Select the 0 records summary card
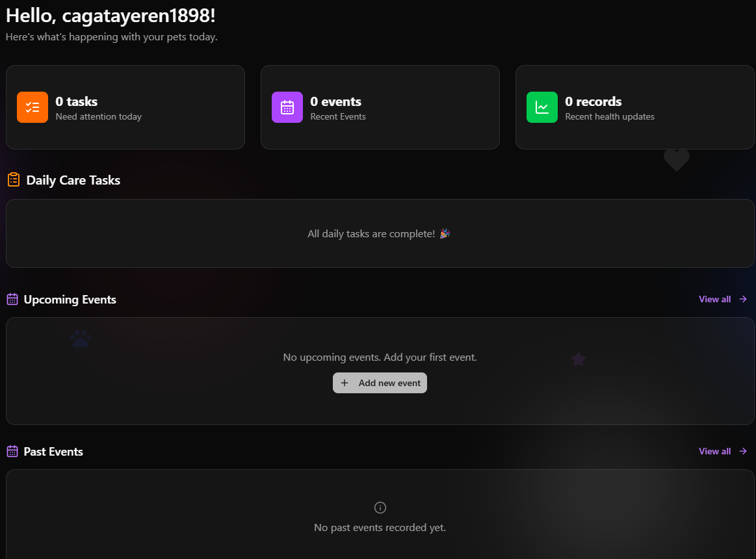This screenshot has height=559, width=756. coord(634,107)
